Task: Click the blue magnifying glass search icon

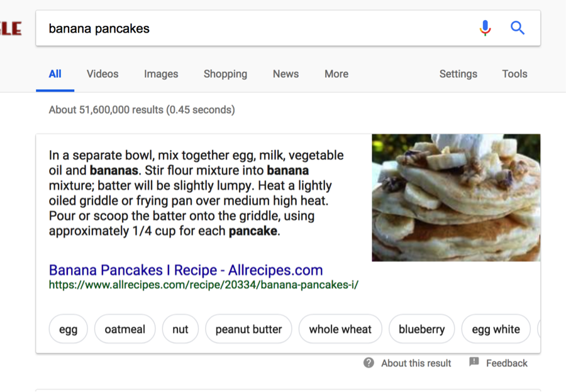Action: (518, 28)
